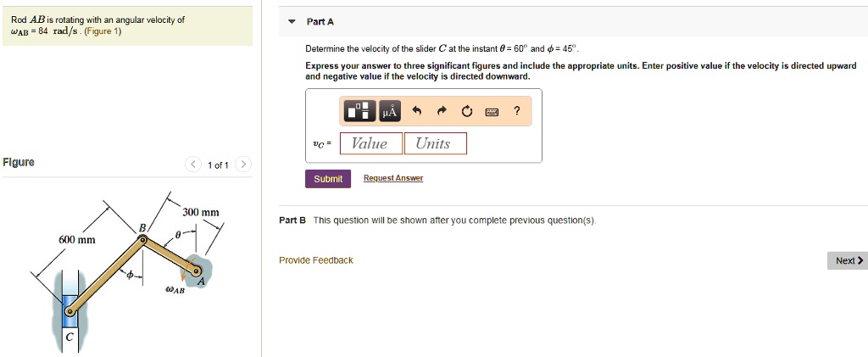The height and width of the screenshot is (357, 868).
Task: Show keyboard shortcuts icon
Action: [491, 111]
